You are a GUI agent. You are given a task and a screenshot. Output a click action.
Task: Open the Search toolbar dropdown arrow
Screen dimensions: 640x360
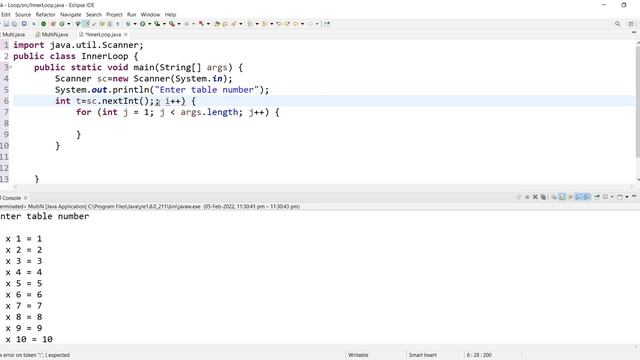coord(240,24)
